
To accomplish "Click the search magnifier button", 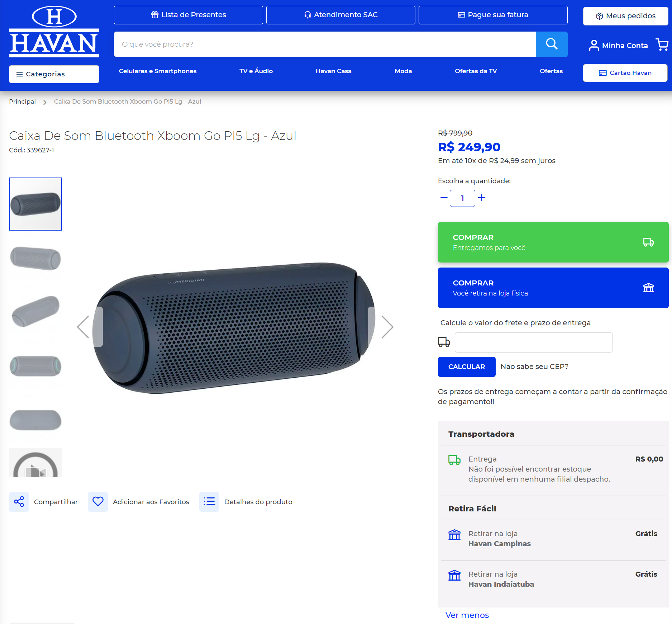I will [x=552, y=44].
